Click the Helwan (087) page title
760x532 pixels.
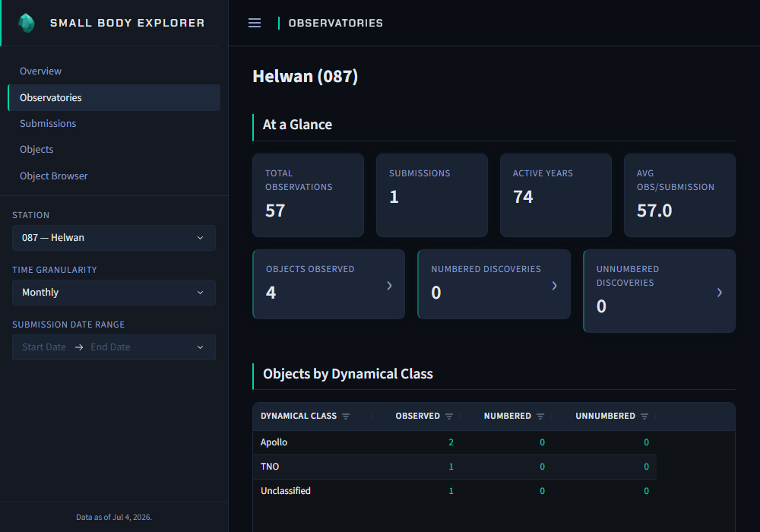click(306, 77)
